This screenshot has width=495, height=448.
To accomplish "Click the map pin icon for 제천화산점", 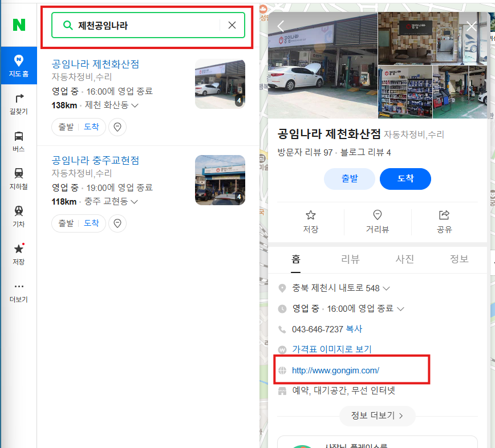I will click(117, 127).
